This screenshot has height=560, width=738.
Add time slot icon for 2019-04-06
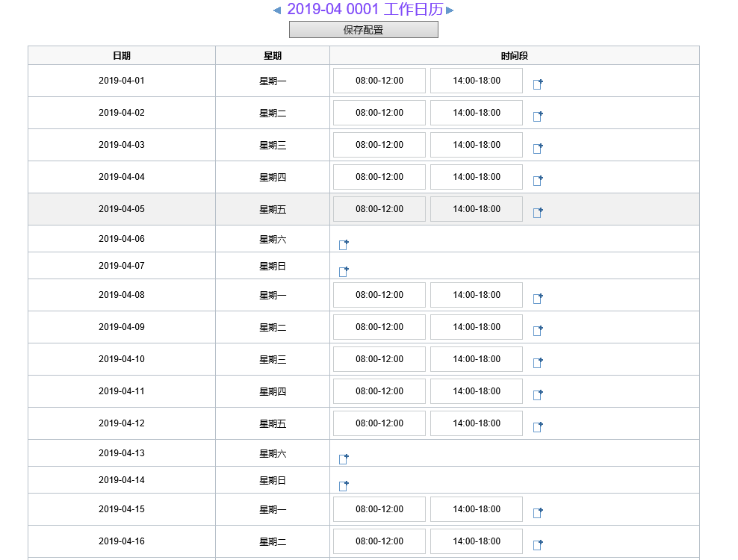click(x=344, y=244)
